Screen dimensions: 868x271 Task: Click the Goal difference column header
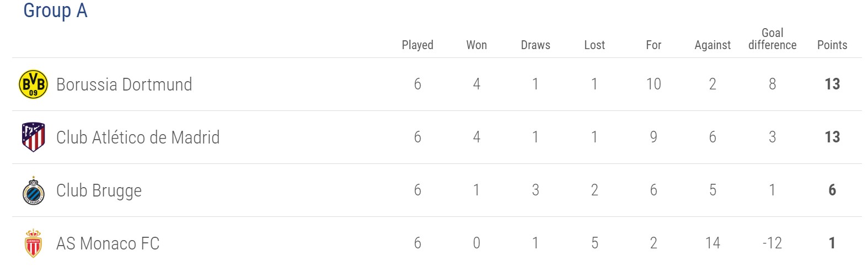click(772, 39)
